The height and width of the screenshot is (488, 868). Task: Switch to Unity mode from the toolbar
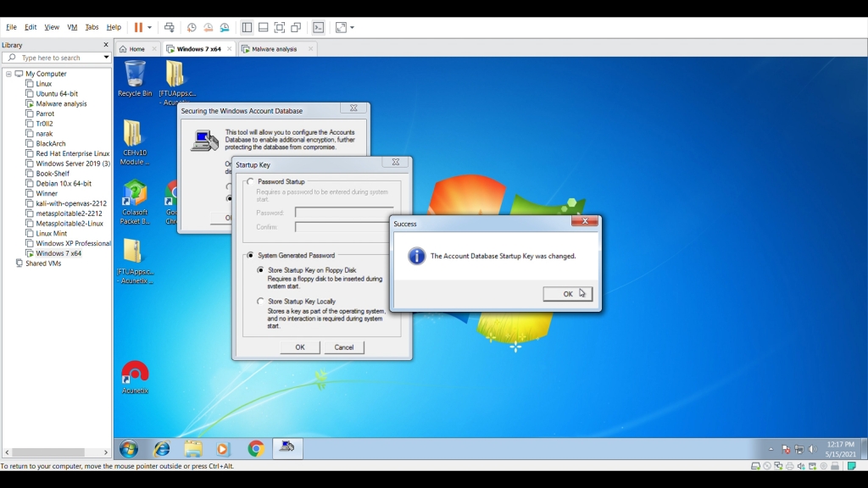(296, 27)
